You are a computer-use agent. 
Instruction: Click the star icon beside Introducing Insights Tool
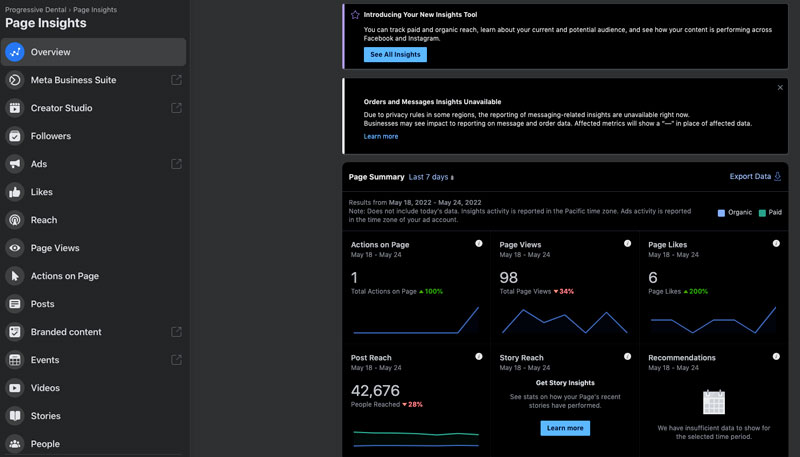point(355,15)
